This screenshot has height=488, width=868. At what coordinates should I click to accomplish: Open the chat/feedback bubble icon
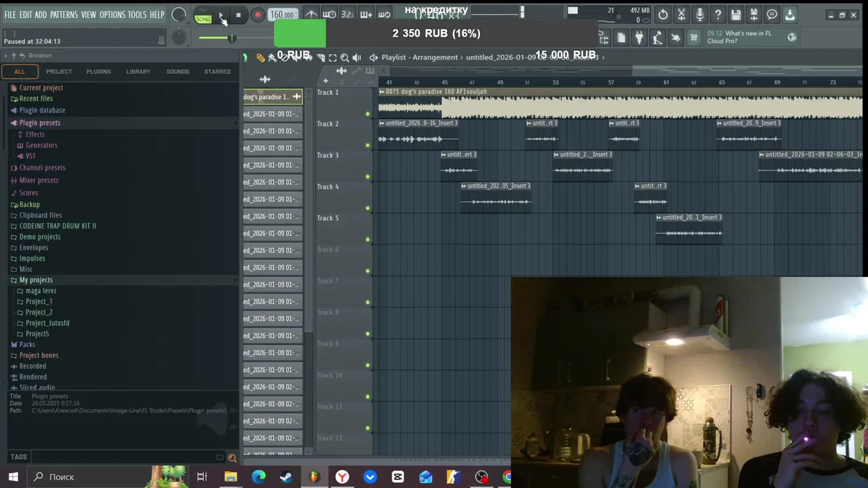[772, 14]
